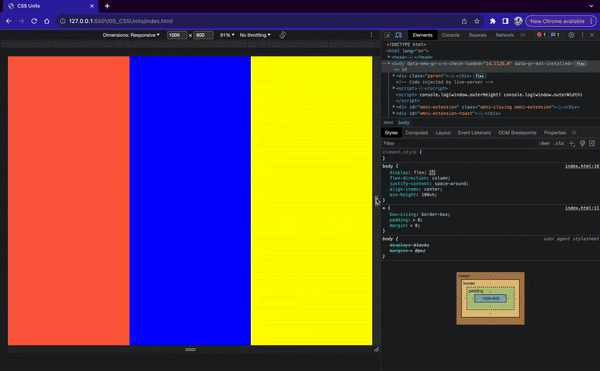Click box model content size 1009×800
Viewport: 600px width, 371px height.
click(490, 298)
